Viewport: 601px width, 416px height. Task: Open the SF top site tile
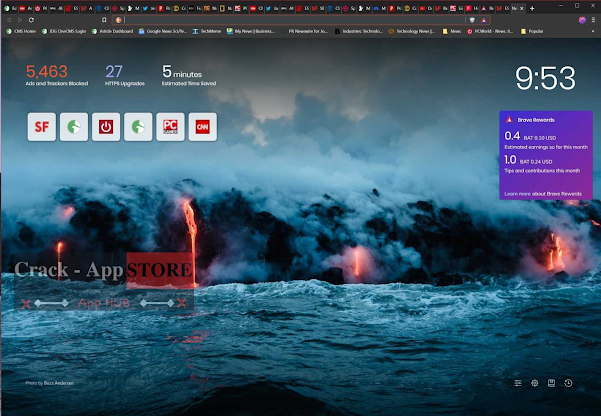pos(42,127)
